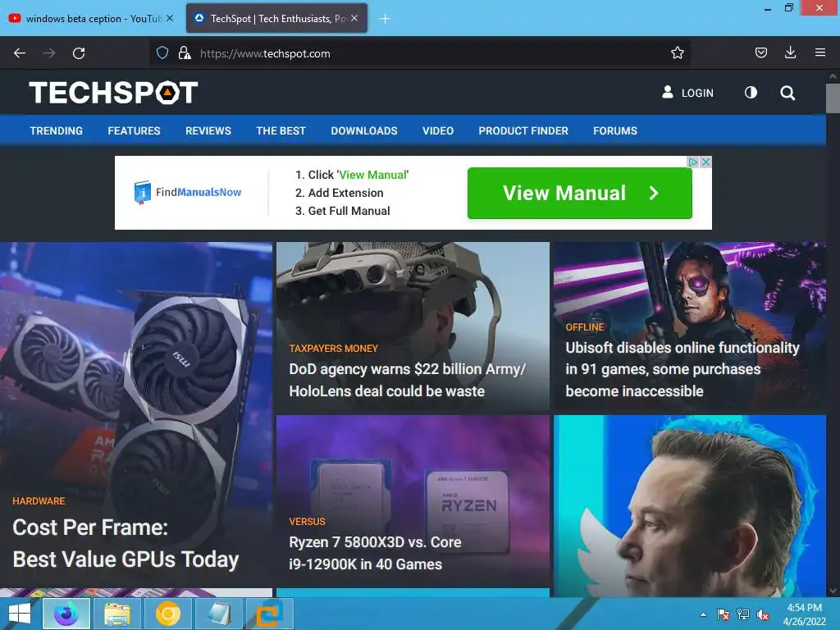Select the TechSpot tab

coord(276,19)
